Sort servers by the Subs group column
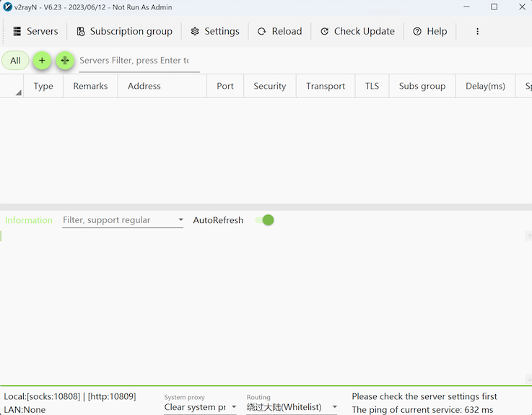Image resolution: width=532 pixels, height=415 pixels. pyautogui.click(x=422, y=86)
